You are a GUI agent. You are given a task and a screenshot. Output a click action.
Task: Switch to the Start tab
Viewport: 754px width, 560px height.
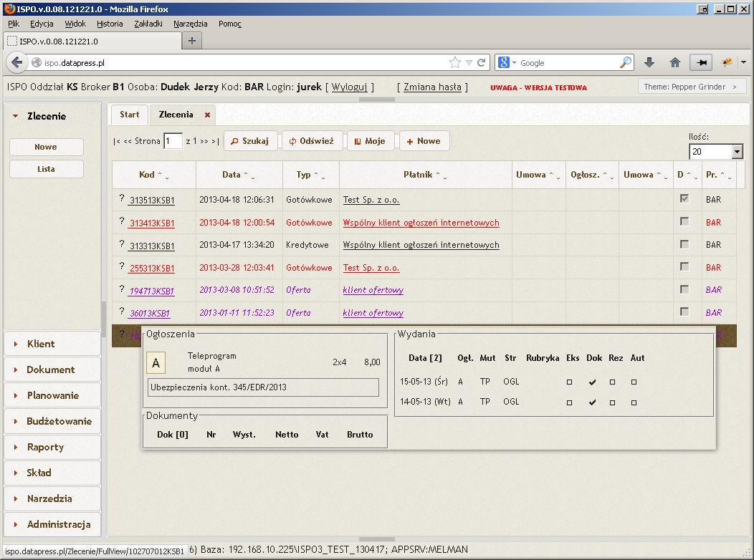click(x=130, y=115)
